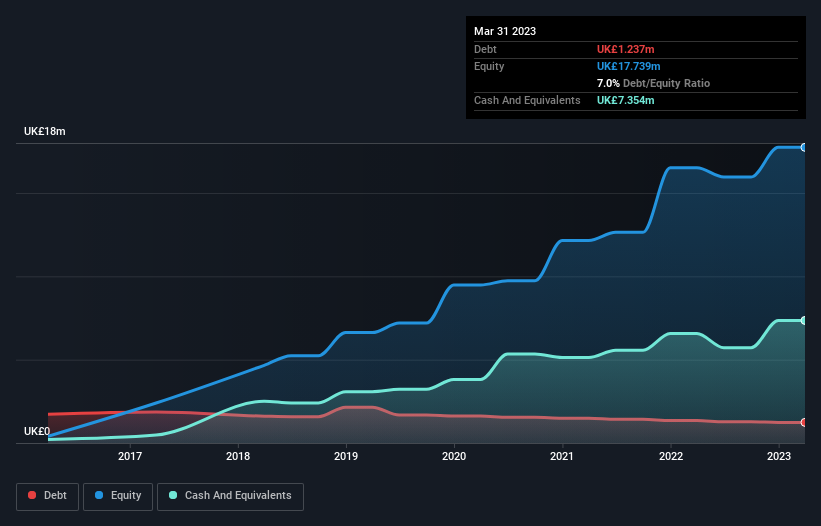The width and height of the screenshot is (821, 526).
Task: Click the teal Cash legend dot
Action: (x=173, y=495)
